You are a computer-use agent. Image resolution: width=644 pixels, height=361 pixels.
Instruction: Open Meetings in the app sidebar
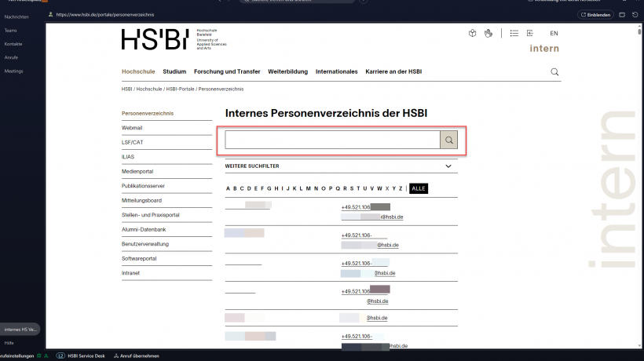point(13,71)
